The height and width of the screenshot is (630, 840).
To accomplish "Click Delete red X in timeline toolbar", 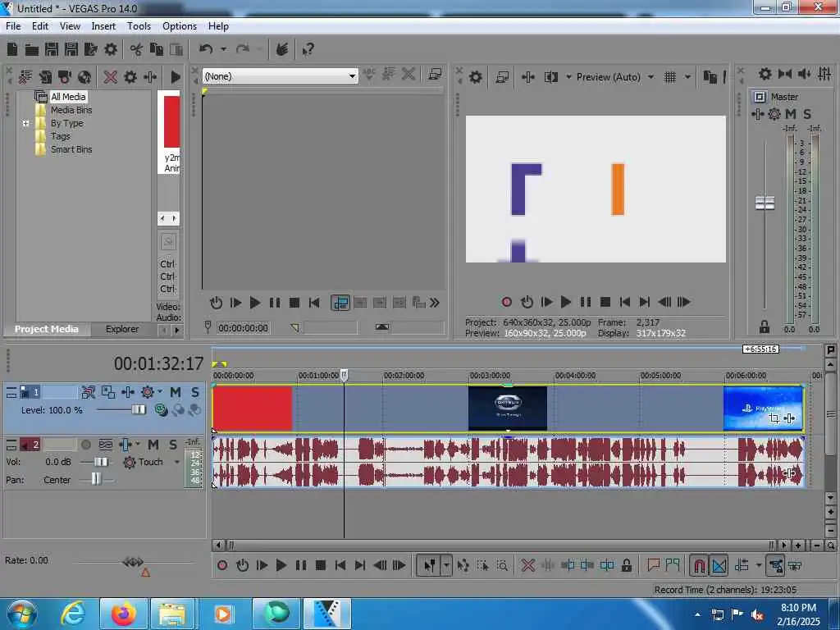I will coord(527,565).
